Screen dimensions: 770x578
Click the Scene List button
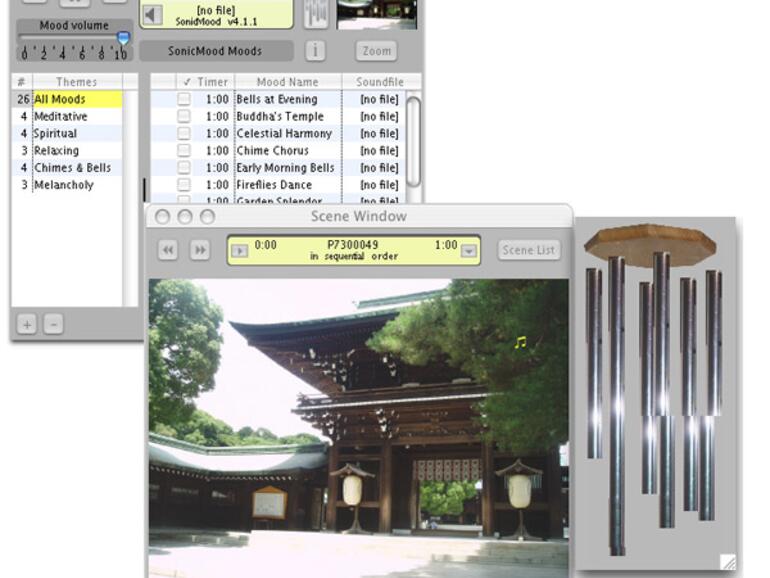pyautogui.click(x=529, y=250)
